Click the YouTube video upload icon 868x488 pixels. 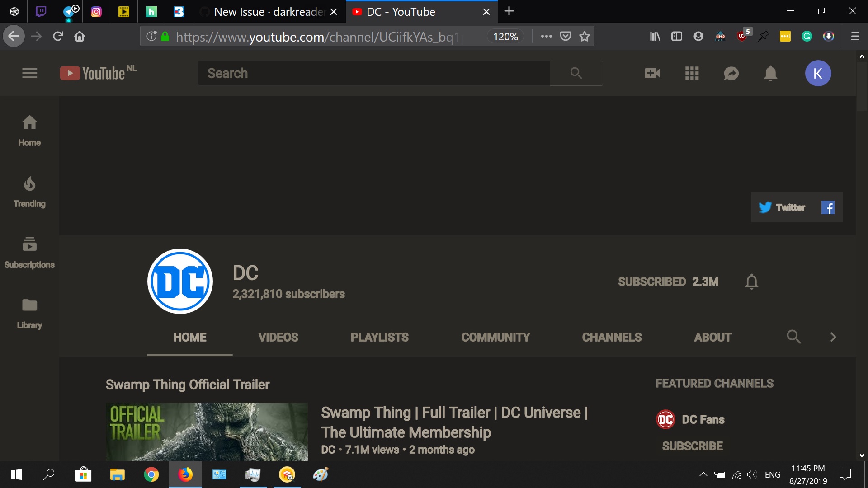651,73
